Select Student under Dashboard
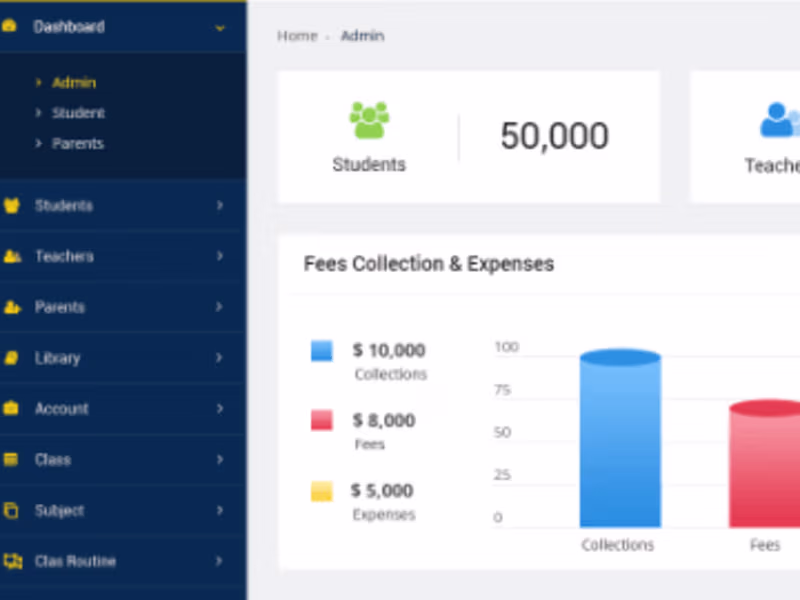The width and height of the screenshot is (800, 600). coord(78,113)
